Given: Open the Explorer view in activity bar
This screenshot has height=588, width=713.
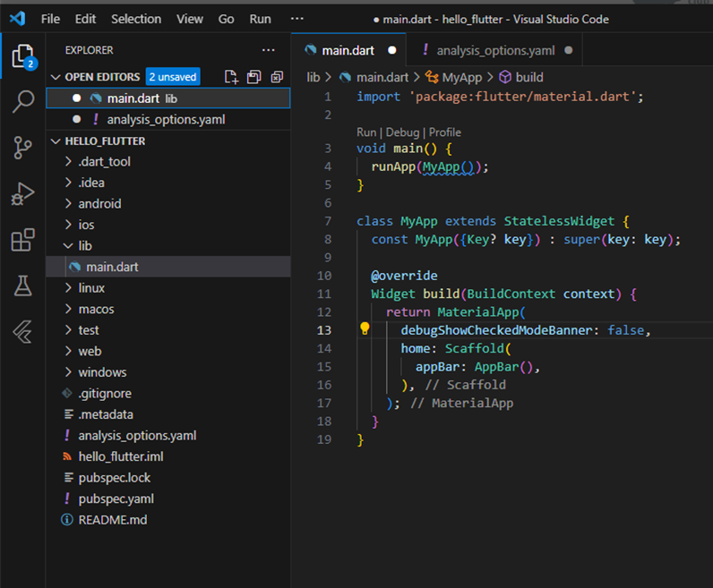Looking at the screenshot, I should point(22,56).
